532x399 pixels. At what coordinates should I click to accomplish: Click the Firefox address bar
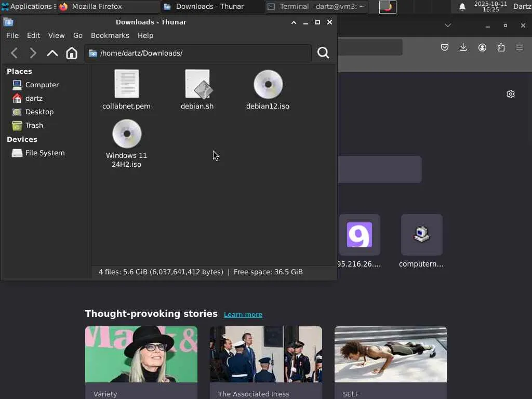pos(370,47)
